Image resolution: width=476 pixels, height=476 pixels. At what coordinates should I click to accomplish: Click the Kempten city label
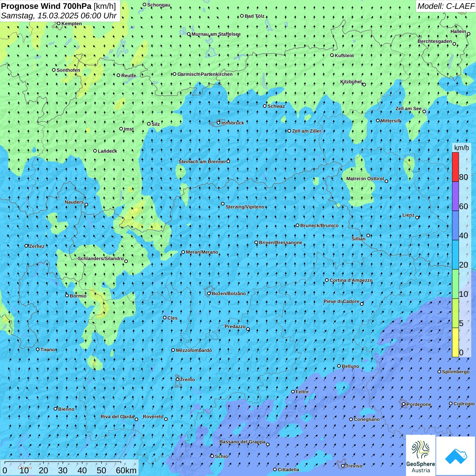point(71,23)
